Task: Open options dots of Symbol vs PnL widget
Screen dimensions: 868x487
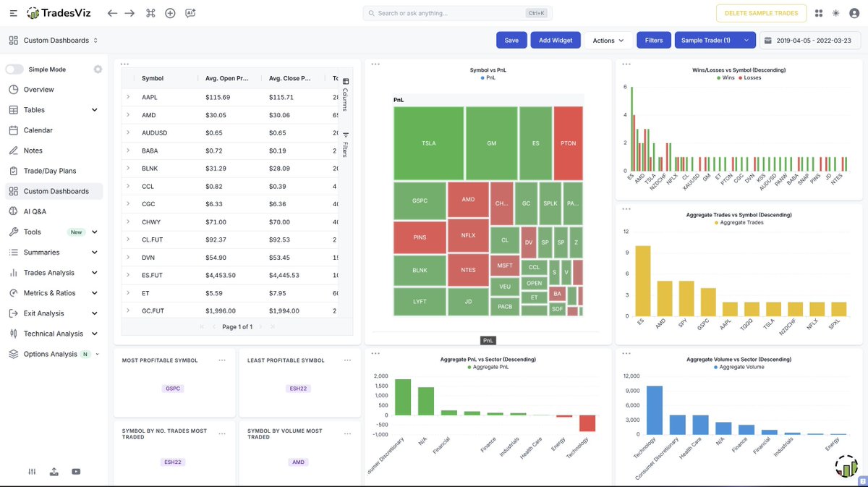Action: point(375,64)
